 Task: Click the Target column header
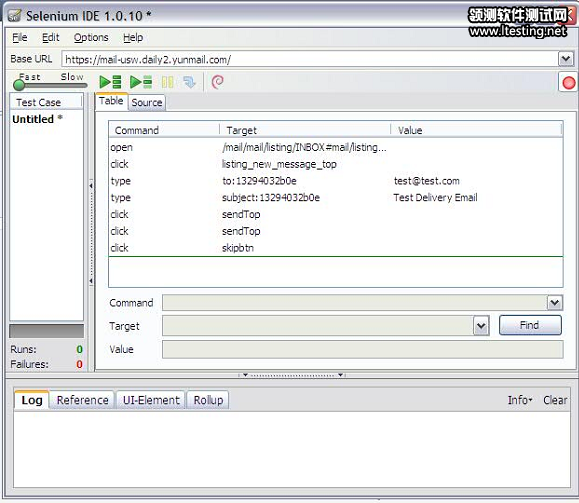click(x=305, y=130)
